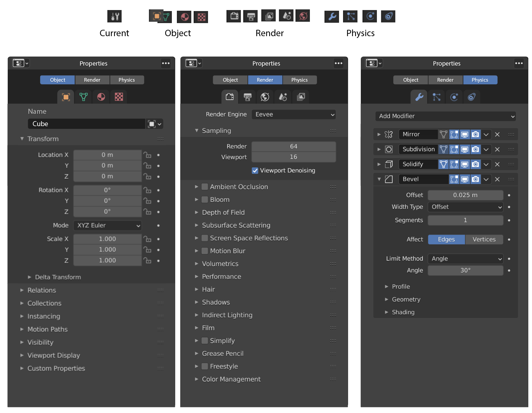Switch to Object tab in right panel
Screen dimensions: 532x413
411,80
